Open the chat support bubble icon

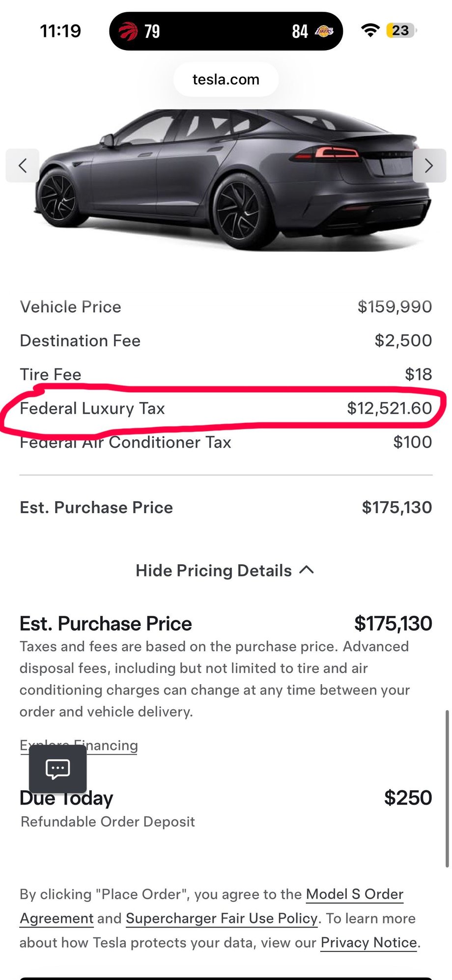coord(57,769)
